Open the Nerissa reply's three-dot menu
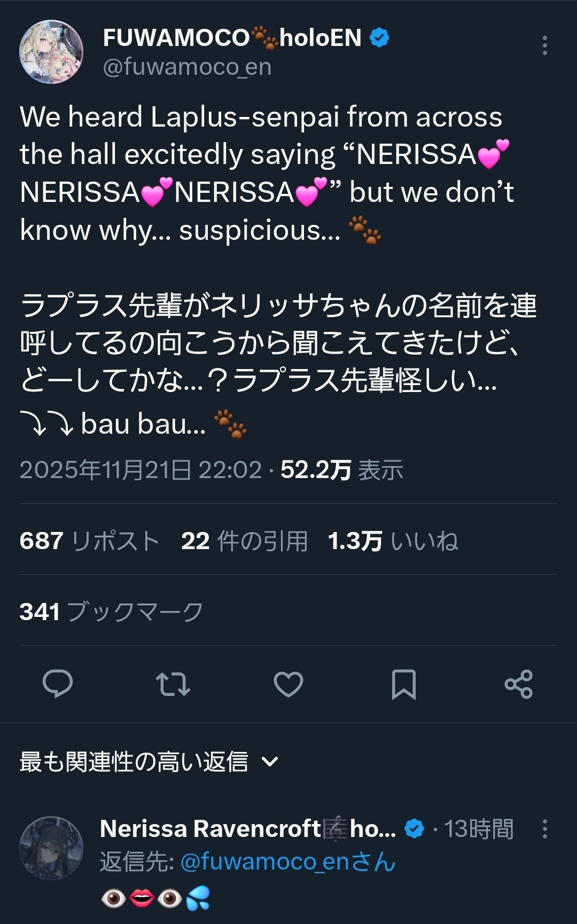 544,829
